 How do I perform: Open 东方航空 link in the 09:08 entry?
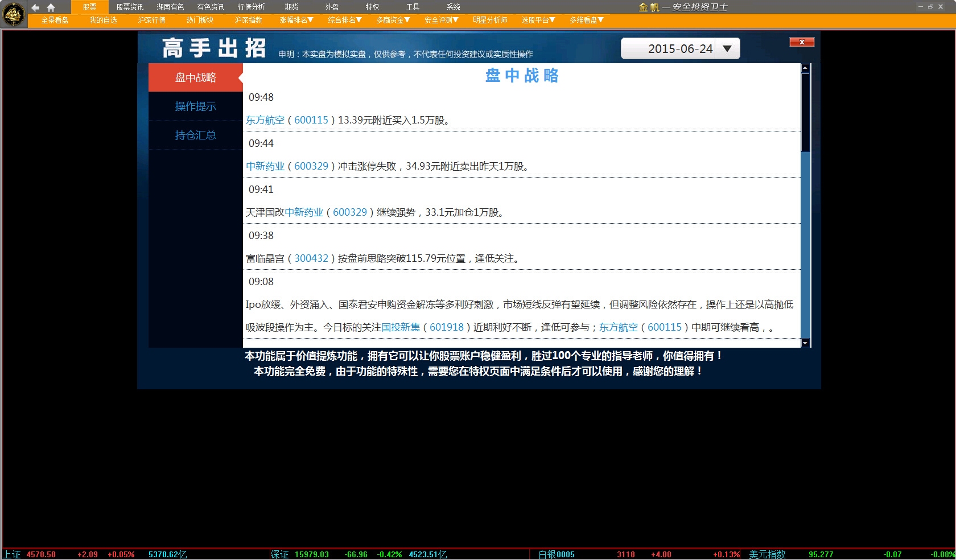pos(619,327)
